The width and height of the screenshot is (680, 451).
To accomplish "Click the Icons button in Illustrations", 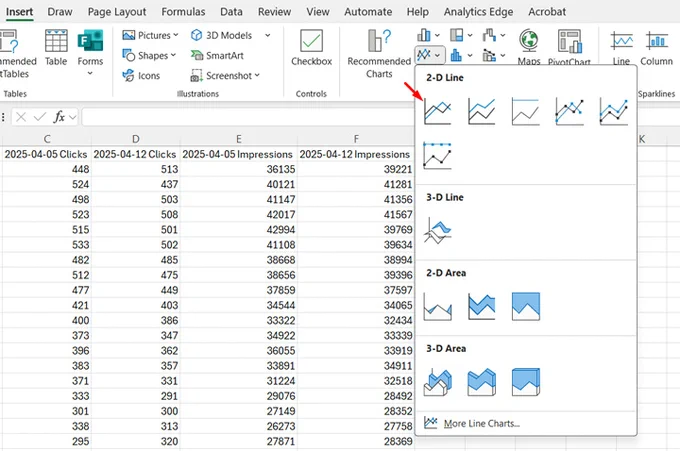I will coord(141,76).
